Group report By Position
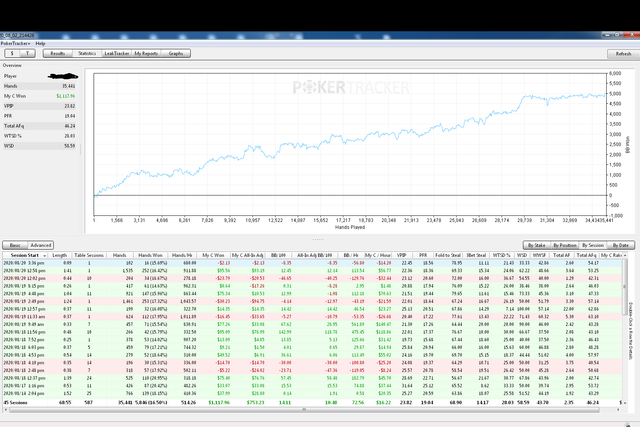This screenshot has width=640, height=427. 564,245
